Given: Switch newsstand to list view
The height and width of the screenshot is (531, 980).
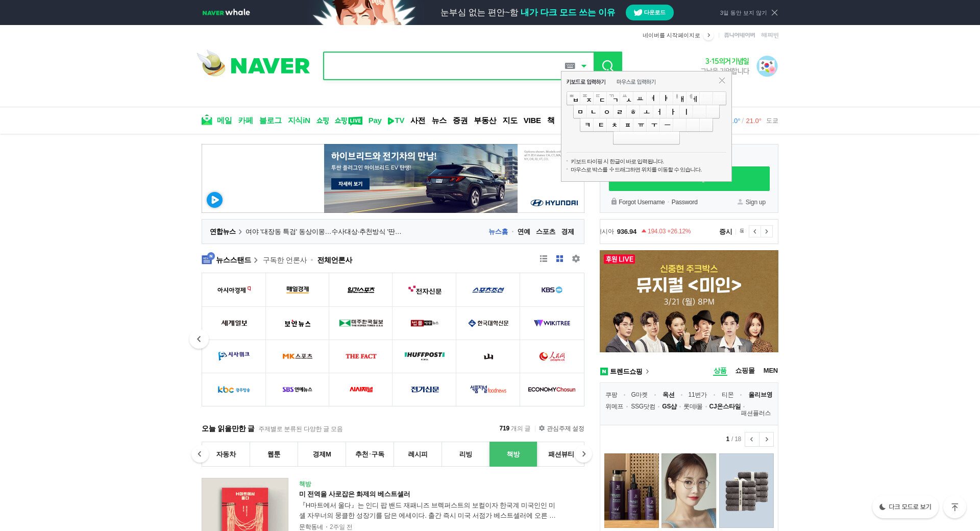Looking at the screenshot, I should coord(544,259).
